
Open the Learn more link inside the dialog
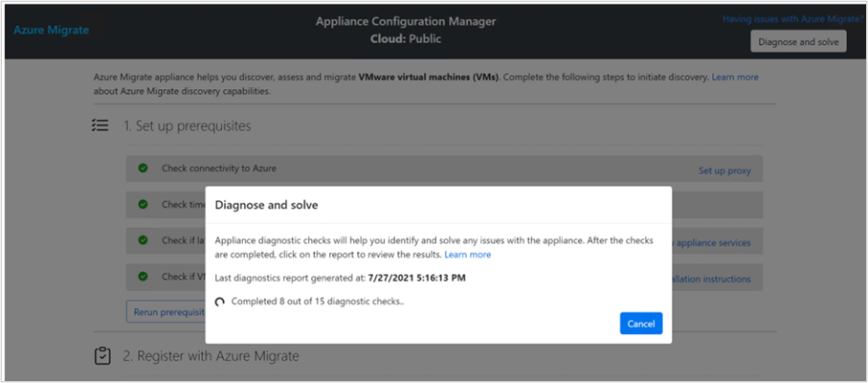click(467, 255)
